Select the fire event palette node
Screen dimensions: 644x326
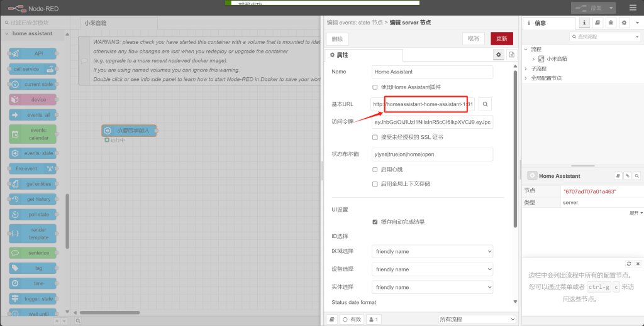tap(33, 168)
